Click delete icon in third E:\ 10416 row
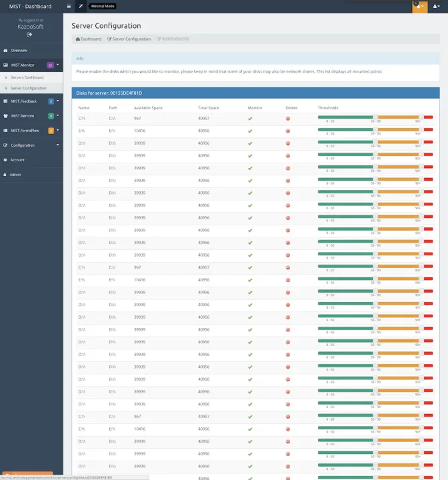The width and height of the screenshot is (448, 480). [288, 429]
